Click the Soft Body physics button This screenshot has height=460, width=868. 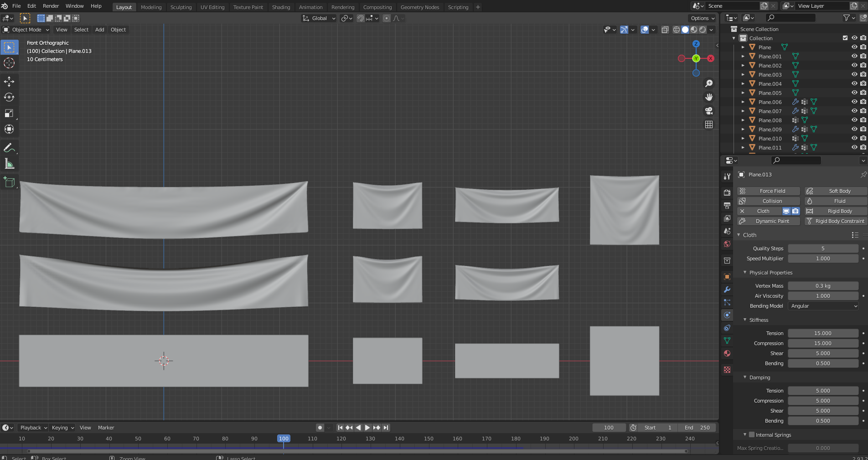coord(836,191)
